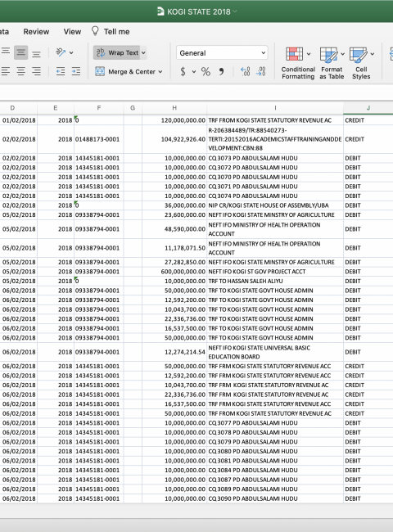
Task: Select column I header
Action: (275, 108)
